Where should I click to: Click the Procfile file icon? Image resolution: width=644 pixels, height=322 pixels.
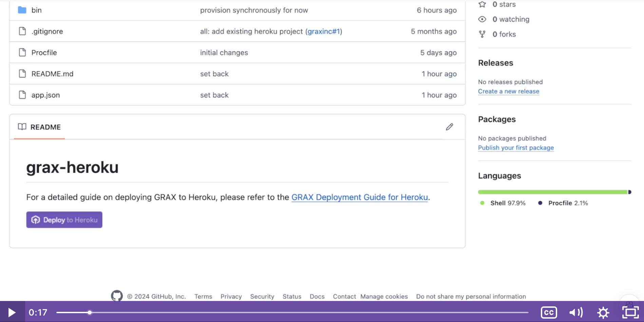click(x=22, y=53)
